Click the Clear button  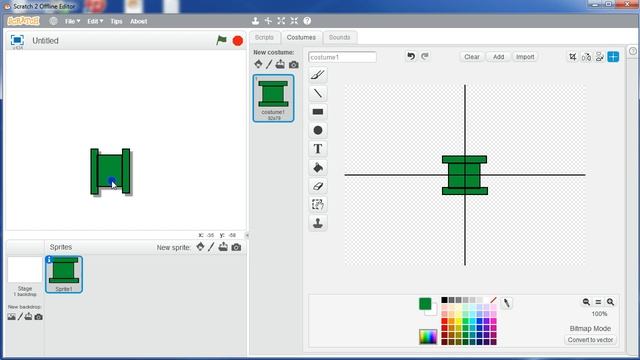pos(472,57)
